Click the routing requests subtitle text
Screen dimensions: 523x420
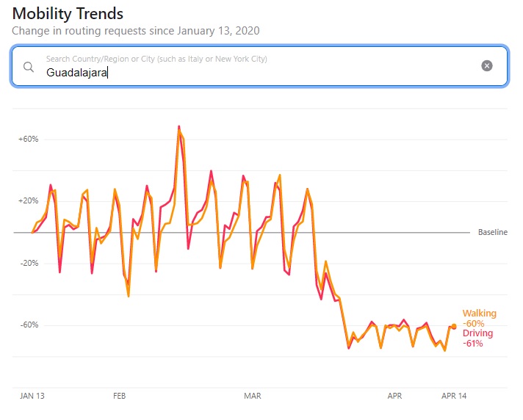135,31
